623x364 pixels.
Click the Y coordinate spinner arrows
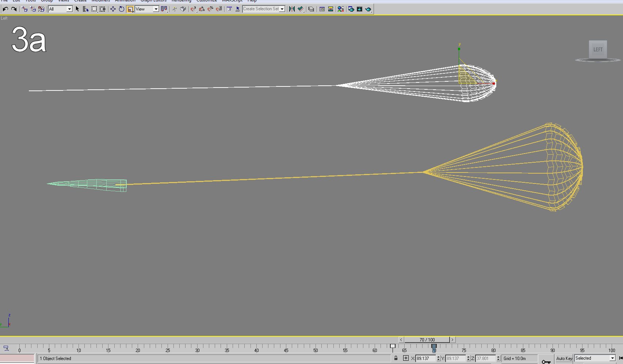coord(468,359)
